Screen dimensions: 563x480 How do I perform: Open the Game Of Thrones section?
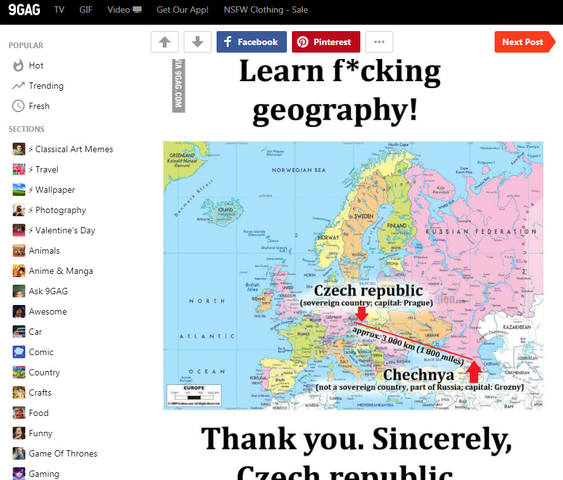(63, 454)
